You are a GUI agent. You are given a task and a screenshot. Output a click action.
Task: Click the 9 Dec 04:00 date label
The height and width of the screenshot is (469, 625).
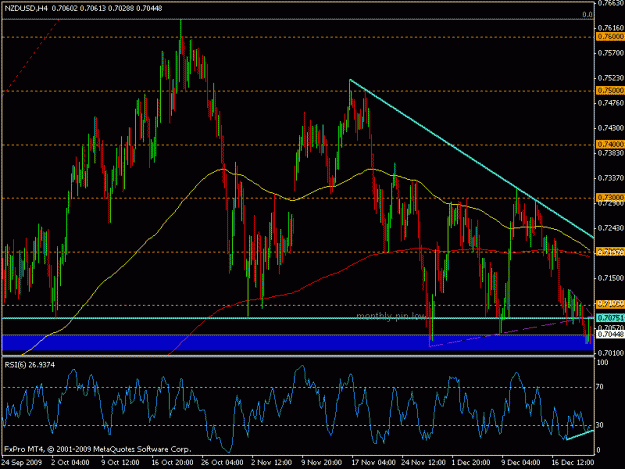(521, 462)
